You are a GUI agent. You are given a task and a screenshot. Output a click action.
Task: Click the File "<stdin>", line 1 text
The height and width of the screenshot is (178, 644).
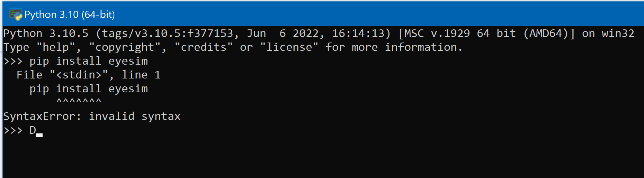tap(89, 75)
